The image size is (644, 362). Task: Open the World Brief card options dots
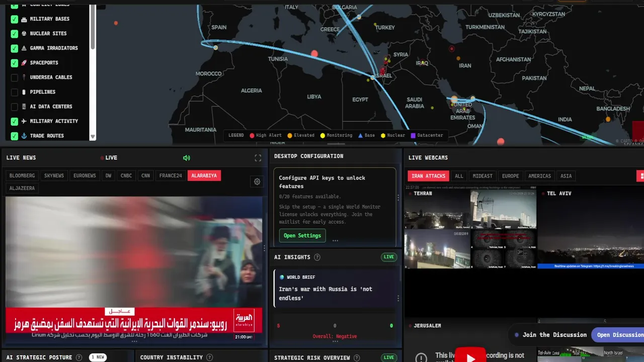click(398, 299)
